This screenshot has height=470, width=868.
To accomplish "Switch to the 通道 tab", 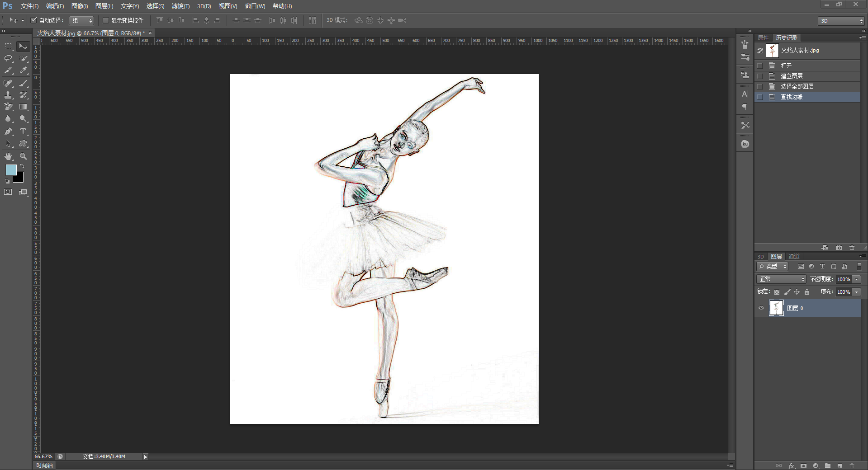I will (794, 256).
